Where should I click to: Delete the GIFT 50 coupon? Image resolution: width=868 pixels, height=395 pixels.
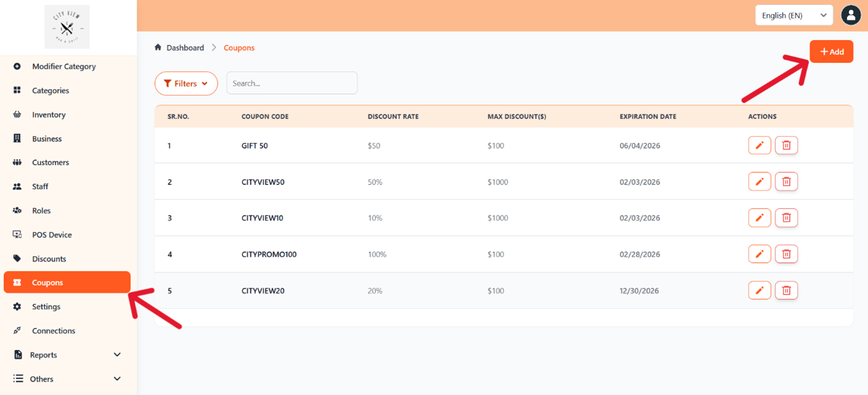pos(786,145)
